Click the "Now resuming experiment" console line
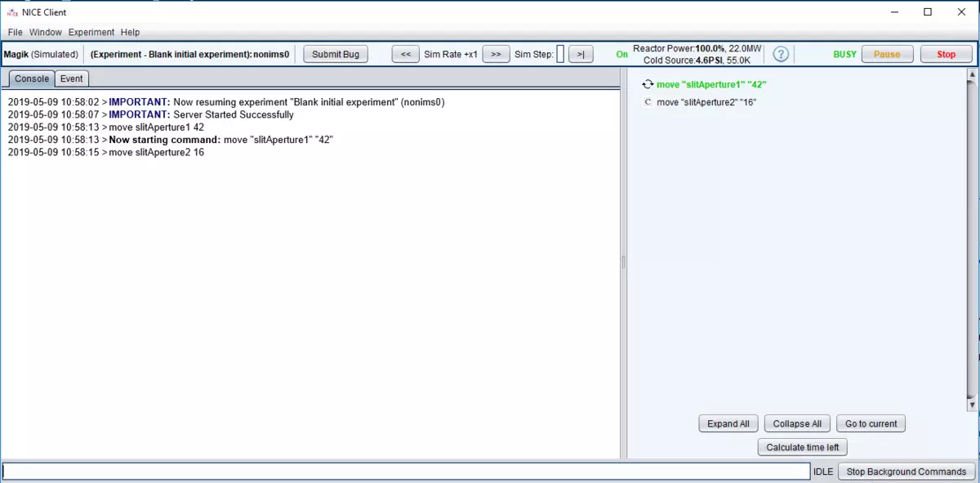Screen dimensions: 980x483 tap(226, 102)
